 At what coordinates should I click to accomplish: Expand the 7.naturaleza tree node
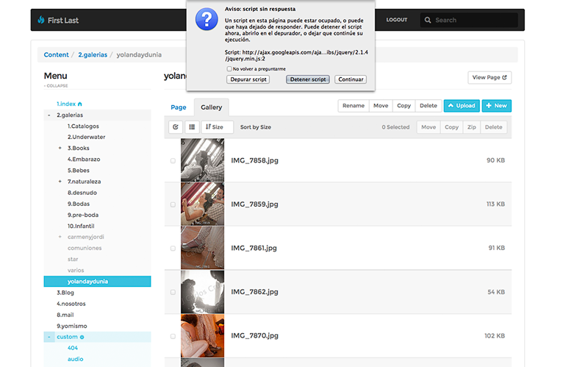point(60,182)
